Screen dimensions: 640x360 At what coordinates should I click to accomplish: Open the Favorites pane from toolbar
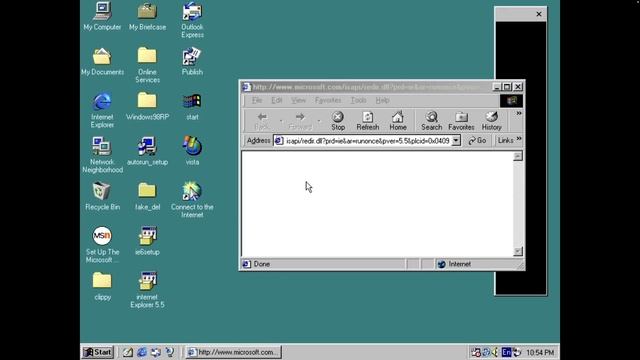coord(461,121)
